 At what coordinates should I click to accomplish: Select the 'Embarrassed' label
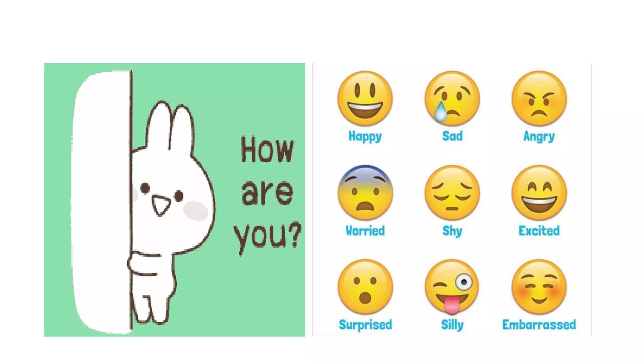pos(539,325)
